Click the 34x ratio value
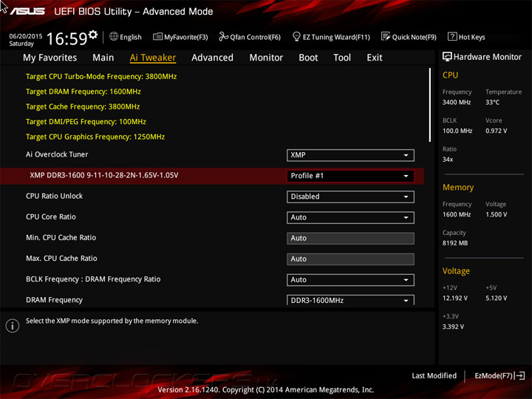532x399 pixels. point(448,159)
